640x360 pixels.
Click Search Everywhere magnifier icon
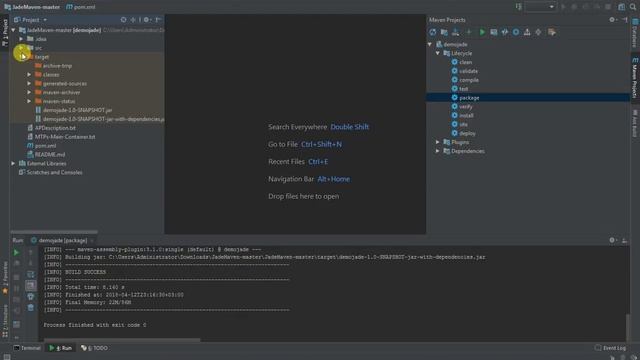click(633, 7)
